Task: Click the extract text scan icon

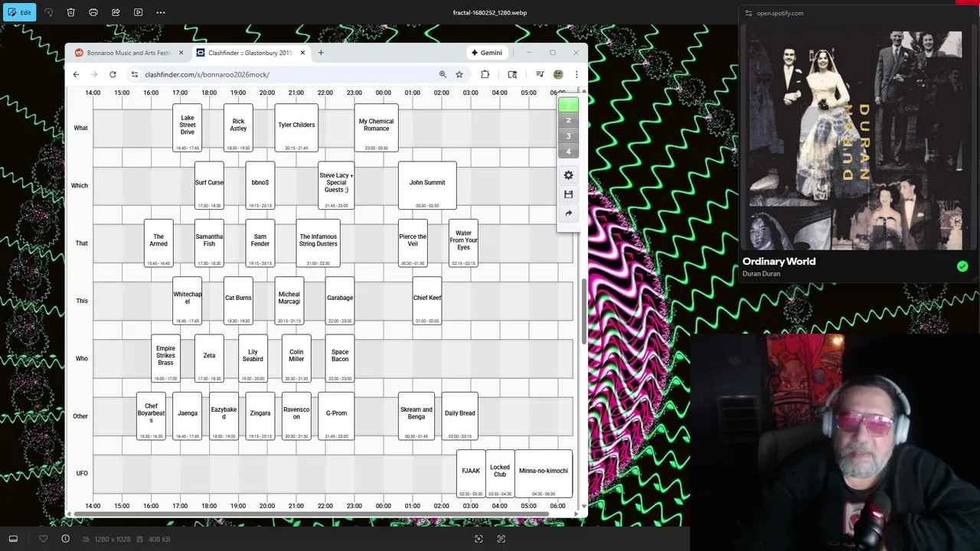Action: (501, 539)
